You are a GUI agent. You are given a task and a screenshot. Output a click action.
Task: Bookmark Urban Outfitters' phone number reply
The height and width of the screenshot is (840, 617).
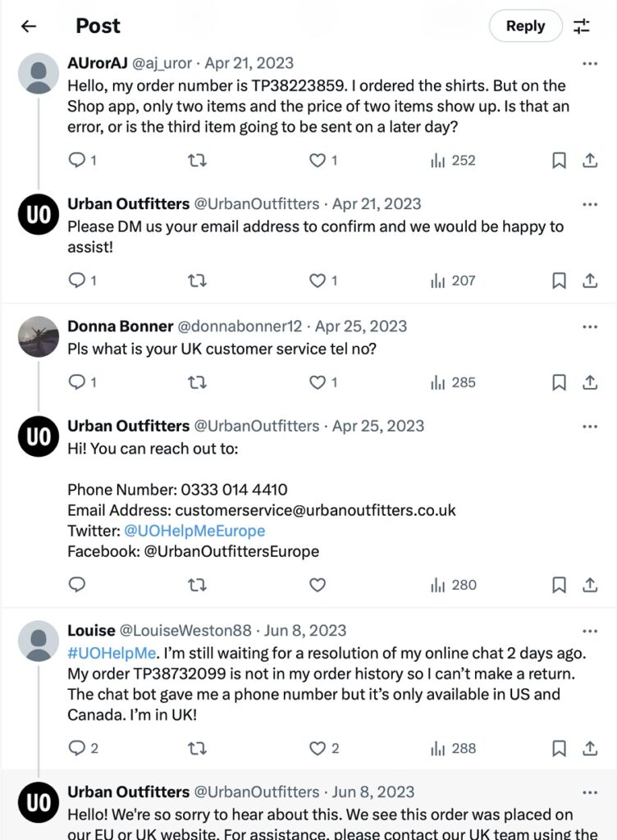(559, 585)
